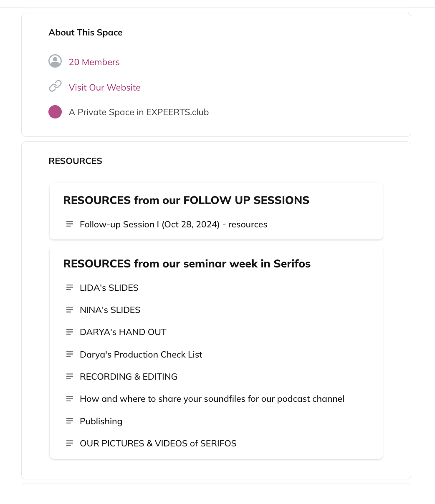Click the members profile icon

[x=55, y=61]
